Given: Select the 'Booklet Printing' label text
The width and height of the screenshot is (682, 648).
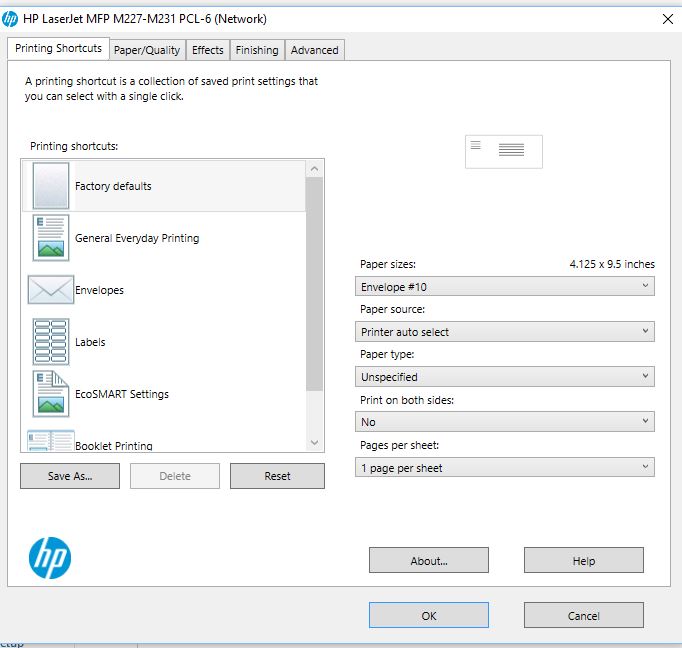Looking at the screenshot, I should click(x=114, y=446).
